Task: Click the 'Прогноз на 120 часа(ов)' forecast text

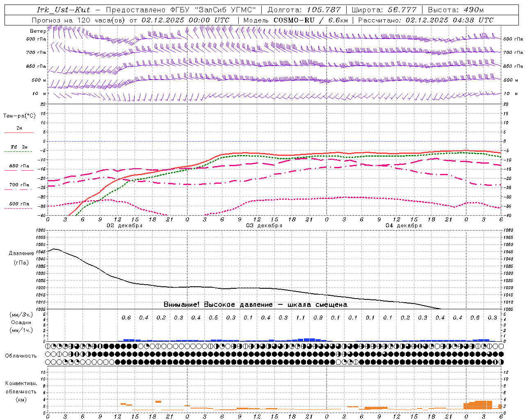Action: click(x=79, y=20)
